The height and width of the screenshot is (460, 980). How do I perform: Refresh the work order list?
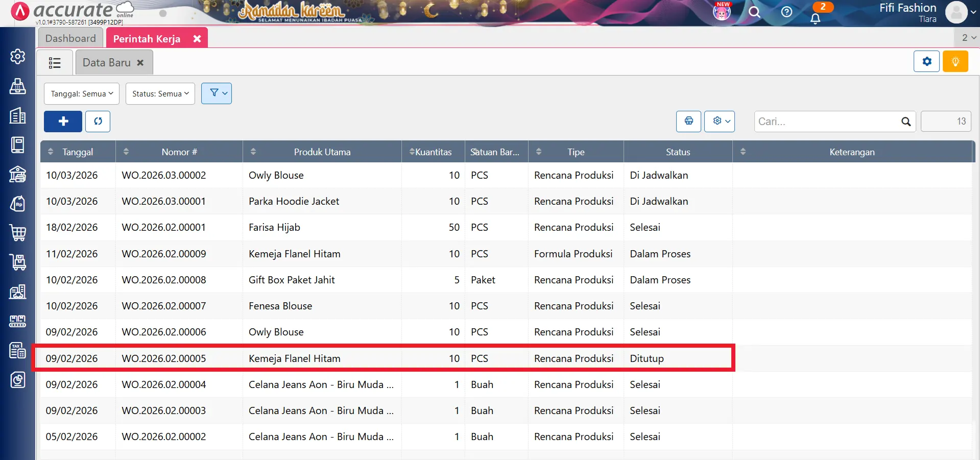click(x=98, y=122)
